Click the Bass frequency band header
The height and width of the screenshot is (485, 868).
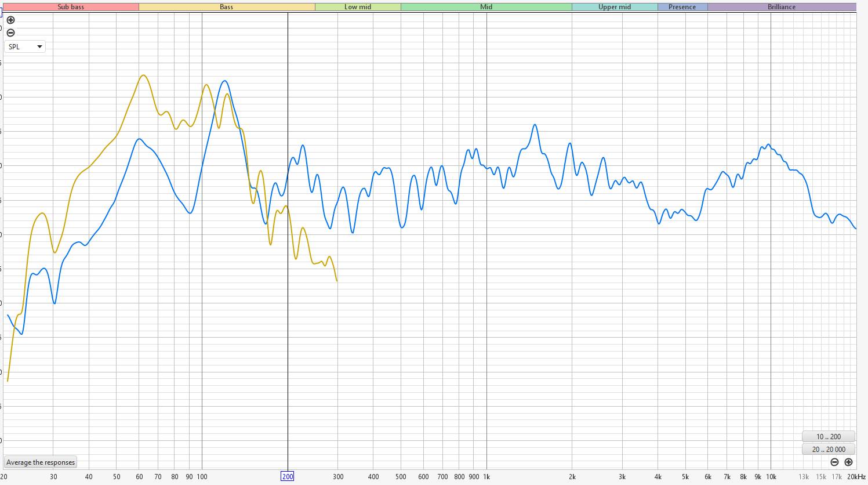pos(226,7)
